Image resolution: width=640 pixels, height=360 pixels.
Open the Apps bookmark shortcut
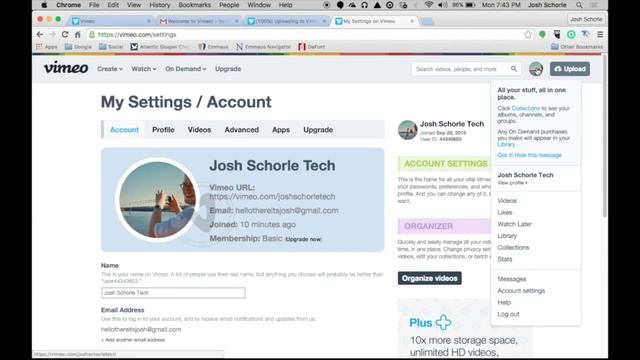coord(47,47)
